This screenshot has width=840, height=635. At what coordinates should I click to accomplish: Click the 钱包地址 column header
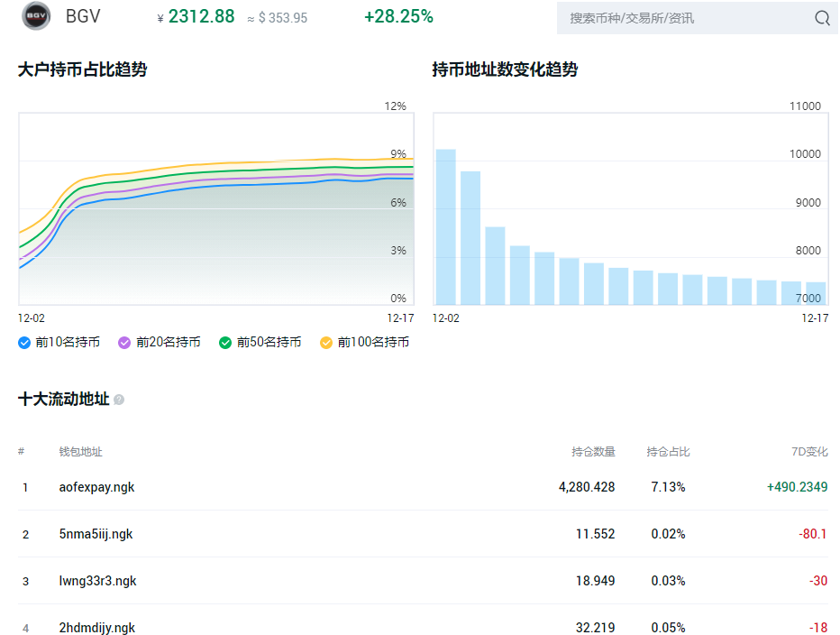pos(80,452)
